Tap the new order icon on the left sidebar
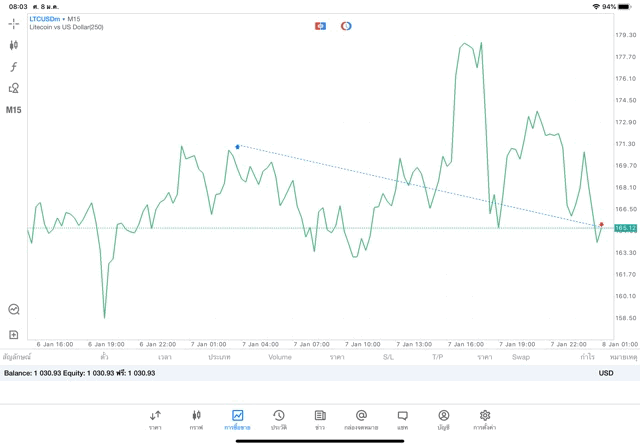The height and width of the screenshot is (447, 640). (14, 334)
